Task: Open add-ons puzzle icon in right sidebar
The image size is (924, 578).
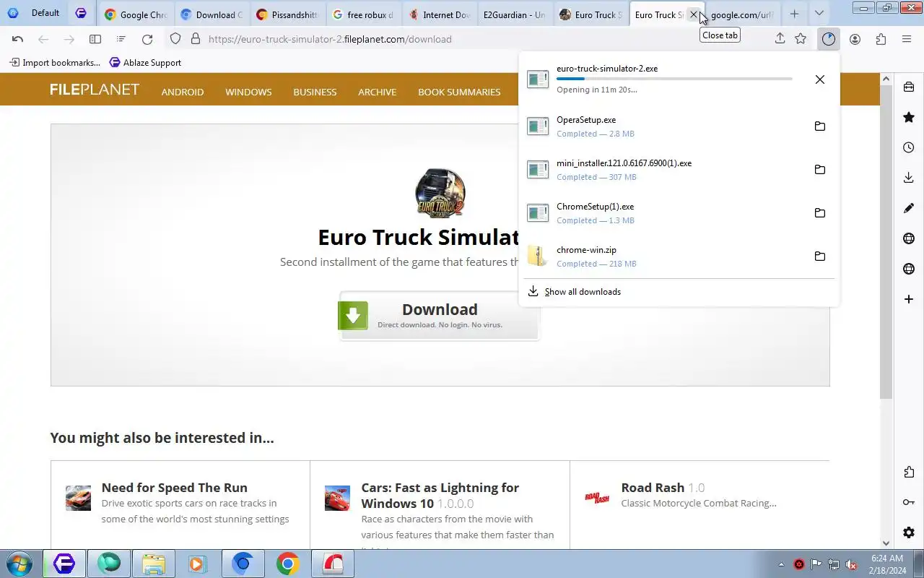Action: click(x=909, y=473)
